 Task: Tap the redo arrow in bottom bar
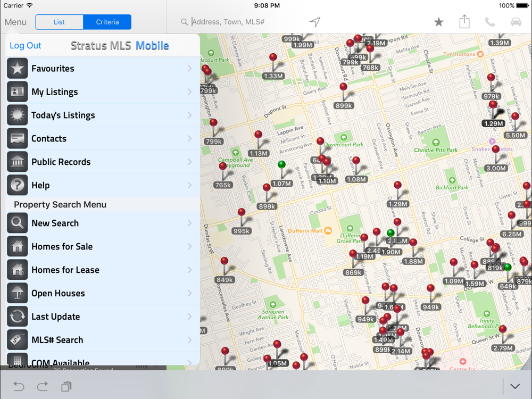[43, 386]
